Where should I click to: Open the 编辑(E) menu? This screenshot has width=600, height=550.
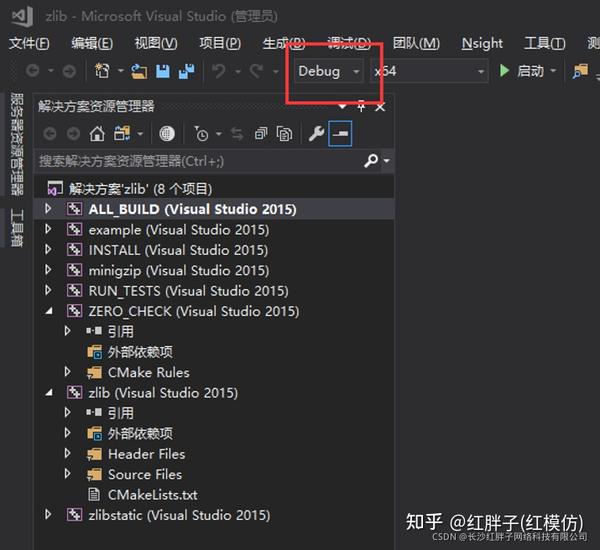[92, 43]
